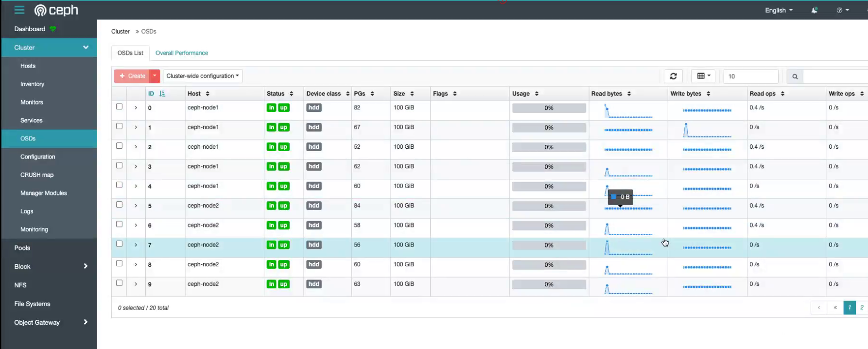
Task: Expand details of OSD 2 row
Action: (136, 147)
